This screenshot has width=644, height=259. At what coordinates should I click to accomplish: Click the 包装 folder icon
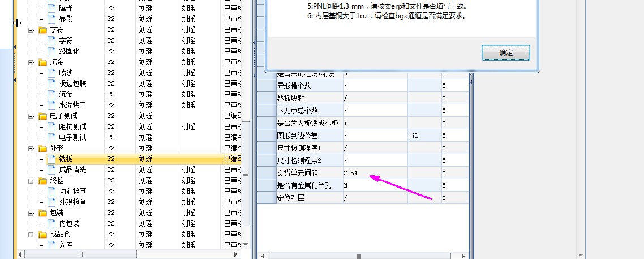42,213
